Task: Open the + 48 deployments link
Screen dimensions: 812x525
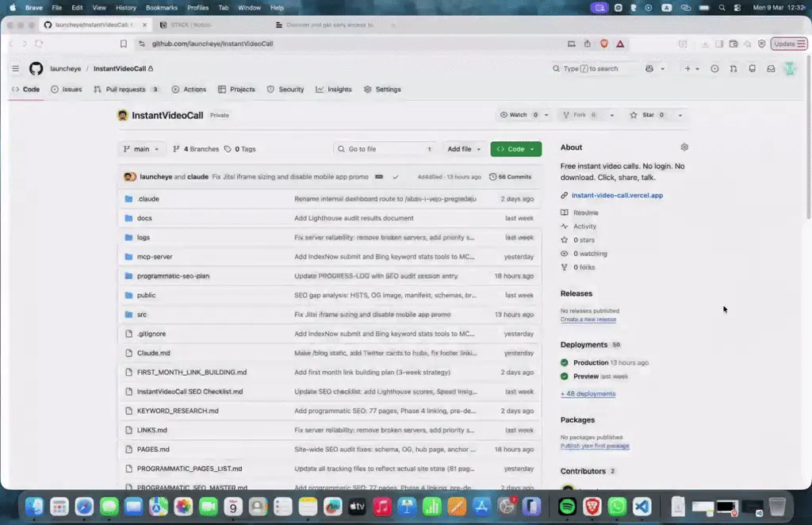Action: coord(588,394)
